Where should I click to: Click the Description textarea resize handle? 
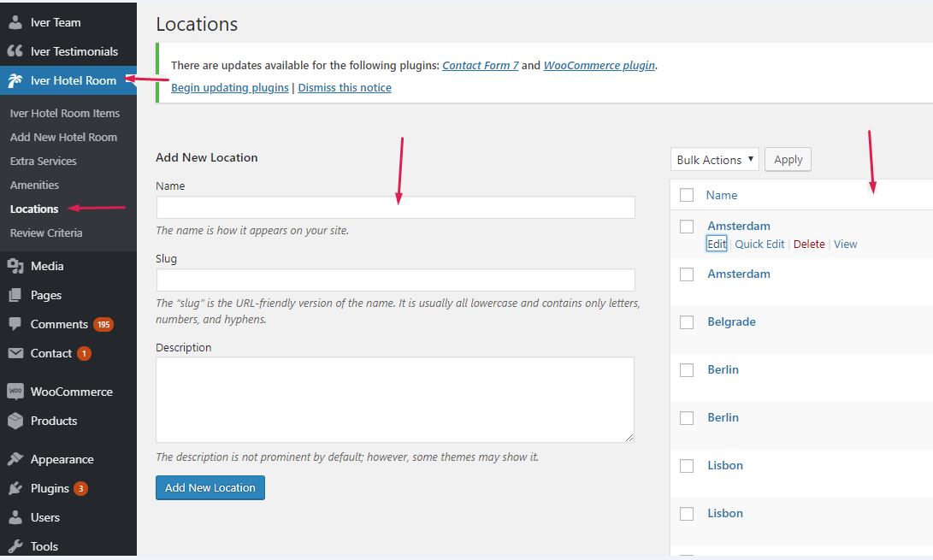629,438
